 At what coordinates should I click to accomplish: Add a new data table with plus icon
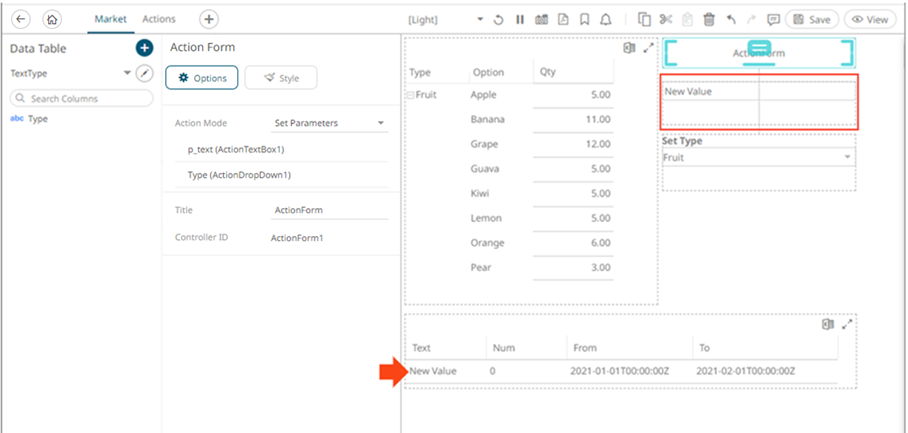[x=144, y=48]
